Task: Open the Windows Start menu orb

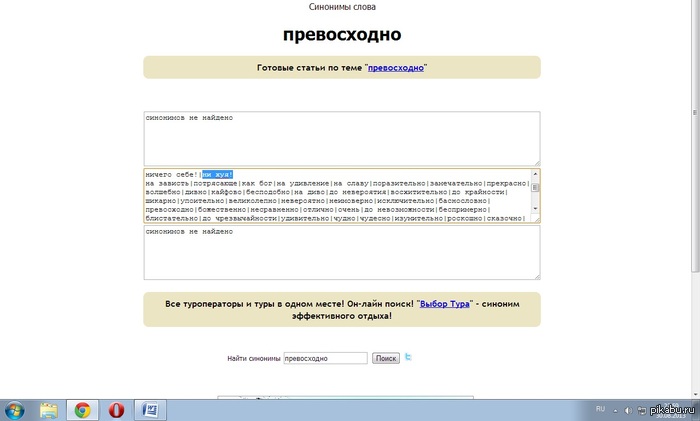Action: pyautogui.click(x=15, y=410)
